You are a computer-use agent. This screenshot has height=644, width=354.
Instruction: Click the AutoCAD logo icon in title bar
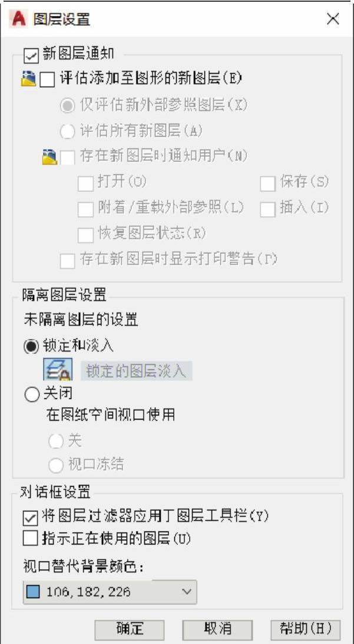[x=18, y=19]
